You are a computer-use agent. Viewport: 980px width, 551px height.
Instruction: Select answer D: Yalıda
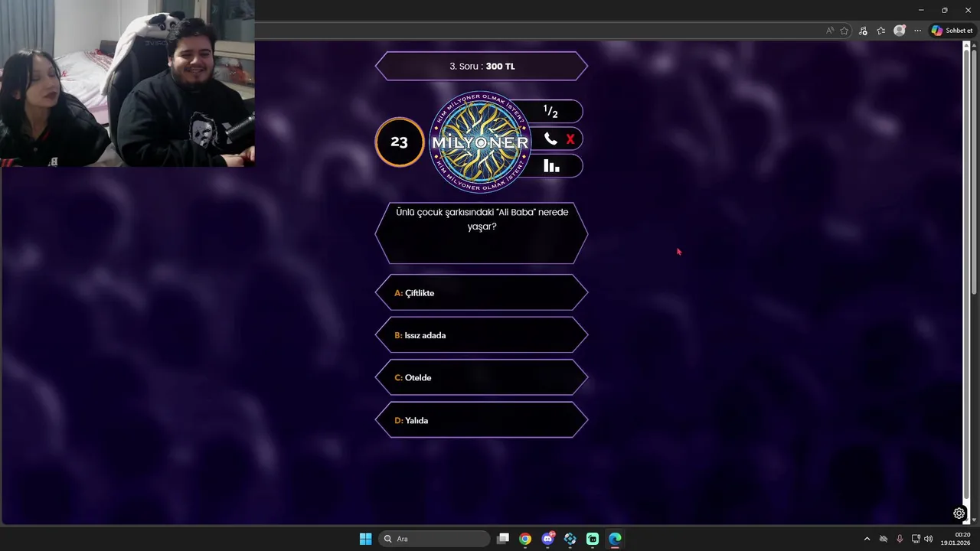pyautogui.click(x=482, y=420)
